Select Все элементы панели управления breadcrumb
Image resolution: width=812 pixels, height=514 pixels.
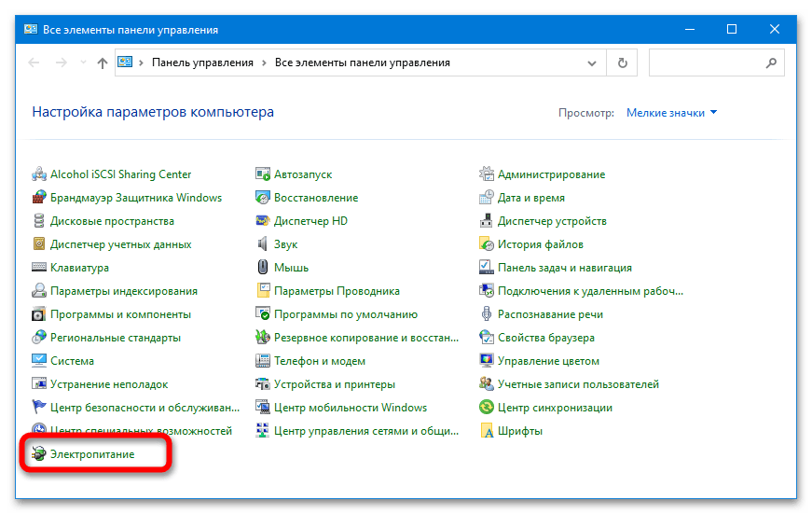click(363, 63)
